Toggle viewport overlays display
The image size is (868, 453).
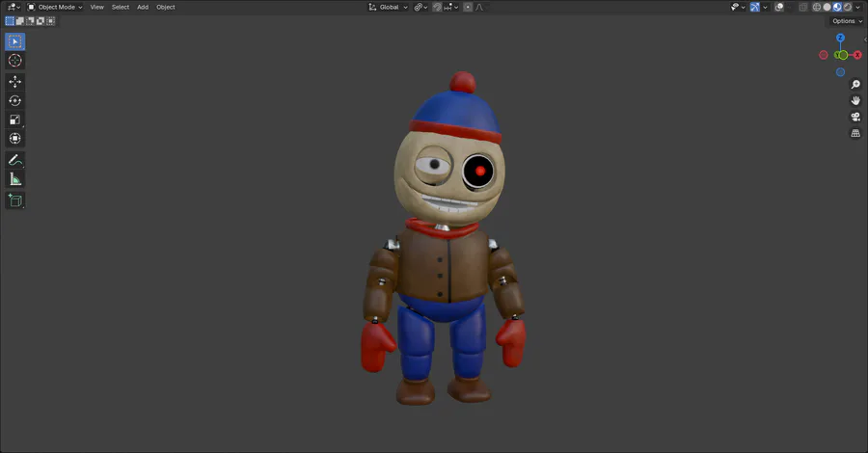[x=779, y=7]
